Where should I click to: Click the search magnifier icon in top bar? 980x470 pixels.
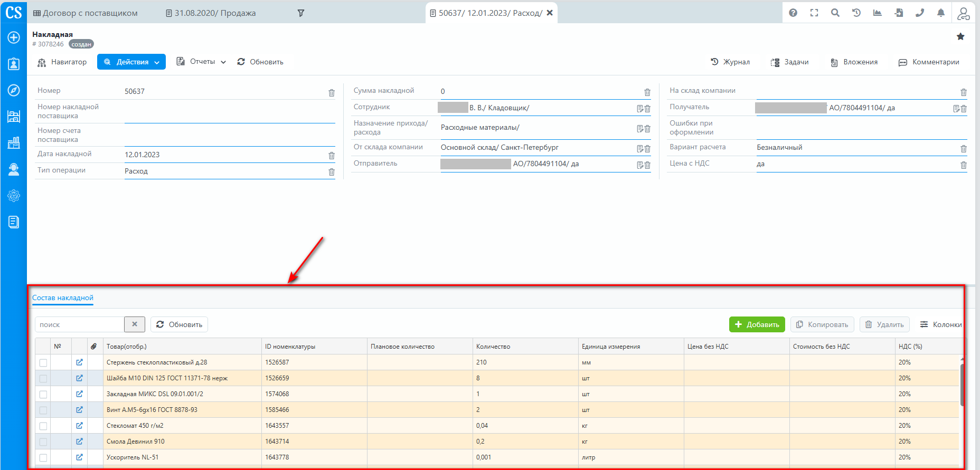(x=835, y=13)
